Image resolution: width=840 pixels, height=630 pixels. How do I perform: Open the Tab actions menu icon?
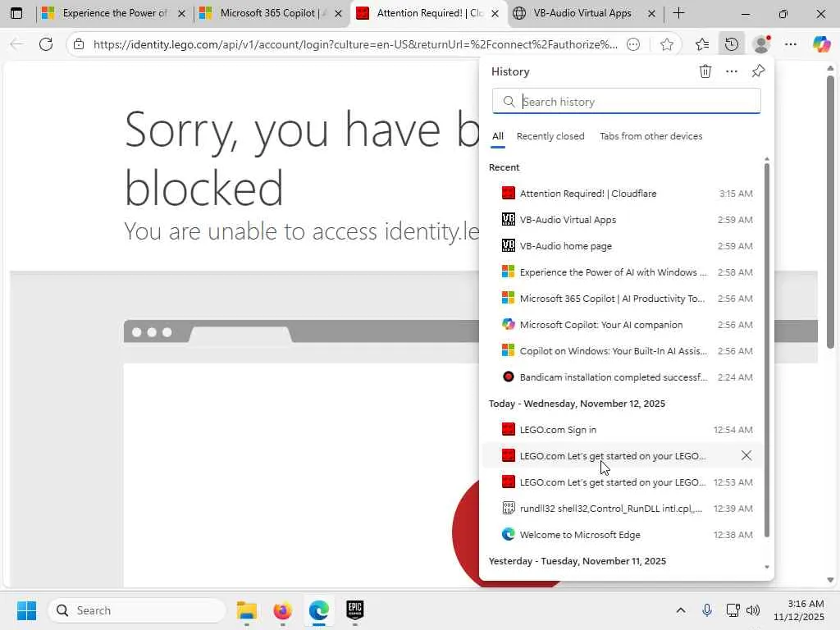tap(16, 13)
